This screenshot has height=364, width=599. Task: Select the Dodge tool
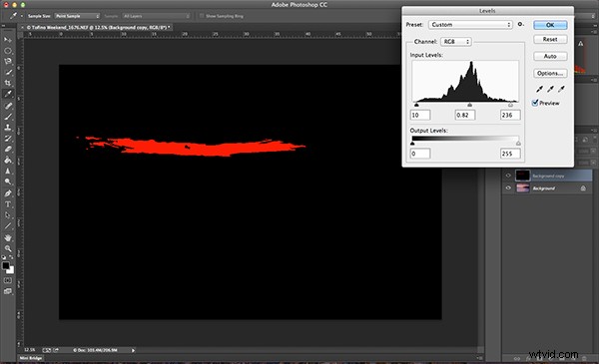8,182
